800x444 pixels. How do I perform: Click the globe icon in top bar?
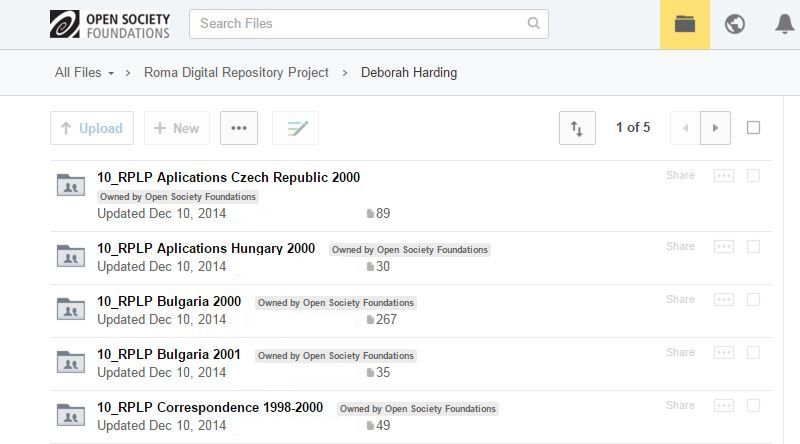[x=735, y=24]
